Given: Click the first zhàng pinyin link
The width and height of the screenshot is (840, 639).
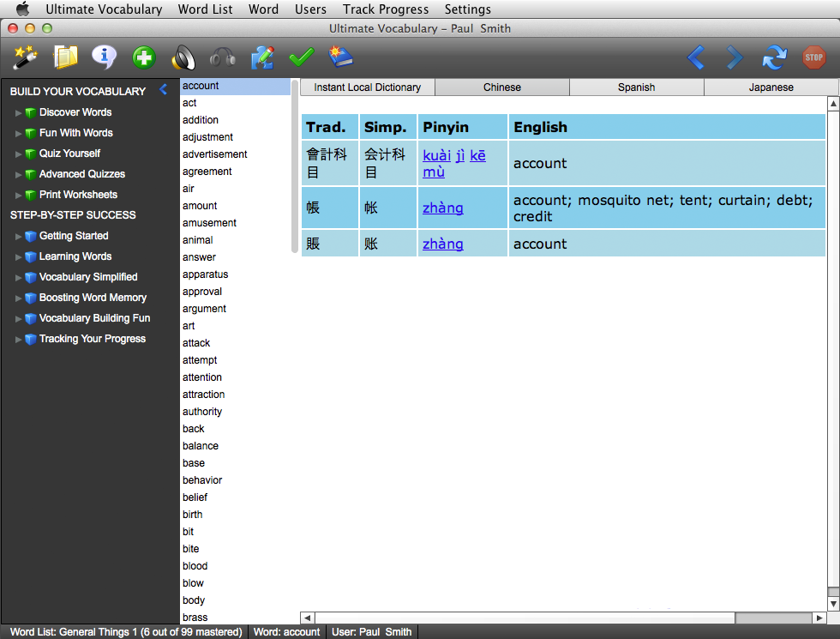Looking at the screenshot, I should [442, 208].
